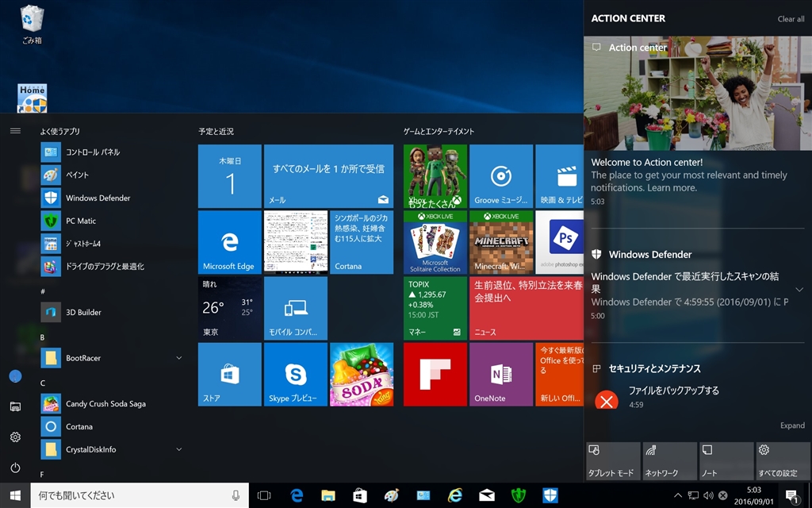The width and height of the screenshot is (812, 508).
Task: Select PC Matic in the app list
Action: (81, 221)
